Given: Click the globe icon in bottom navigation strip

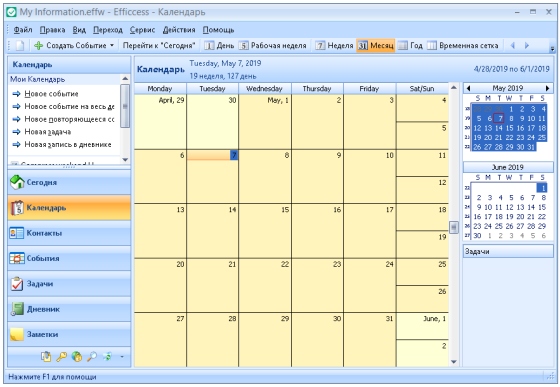Looking at the screenshot, I should pyautogui.click(x=77, y=356).
